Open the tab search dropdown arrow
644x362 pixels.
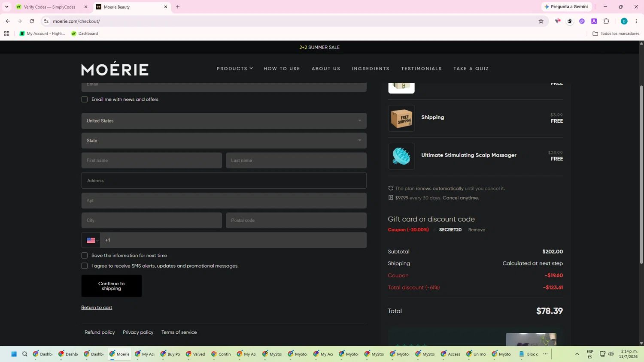[6, 7]
